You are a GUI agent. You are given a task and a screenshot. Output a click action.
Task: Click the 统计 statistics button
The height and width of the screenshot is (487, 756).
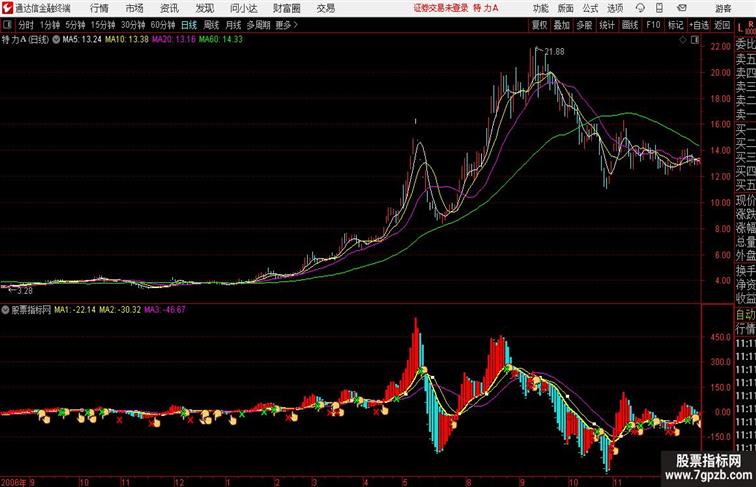pos(607,25)
